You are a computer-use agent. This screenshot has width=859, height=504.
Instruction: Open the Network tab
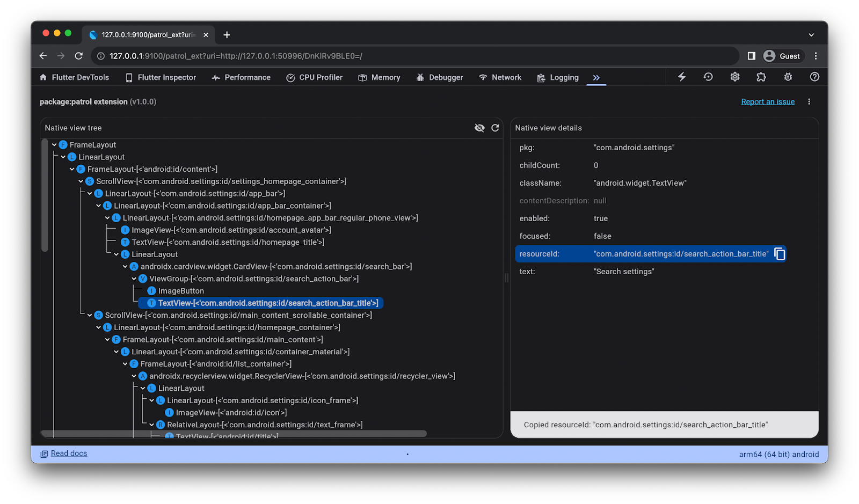click(500, 78)
